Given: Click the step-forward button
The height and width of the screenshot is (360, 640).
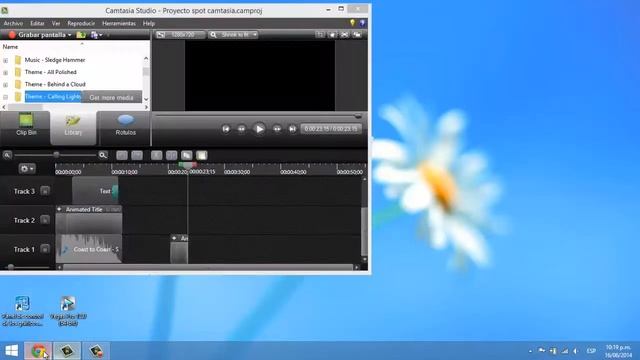Looking at the screenshot, I should click(277, 129).
